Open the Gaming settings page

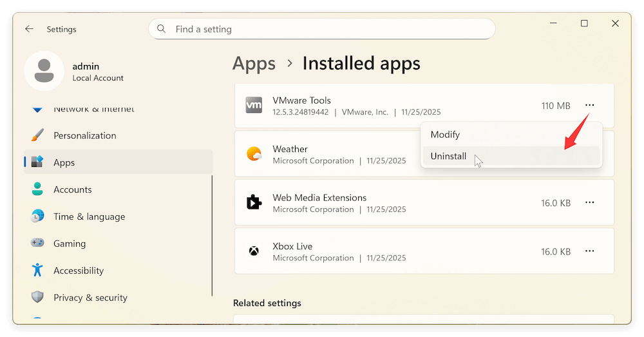point(118,244)
